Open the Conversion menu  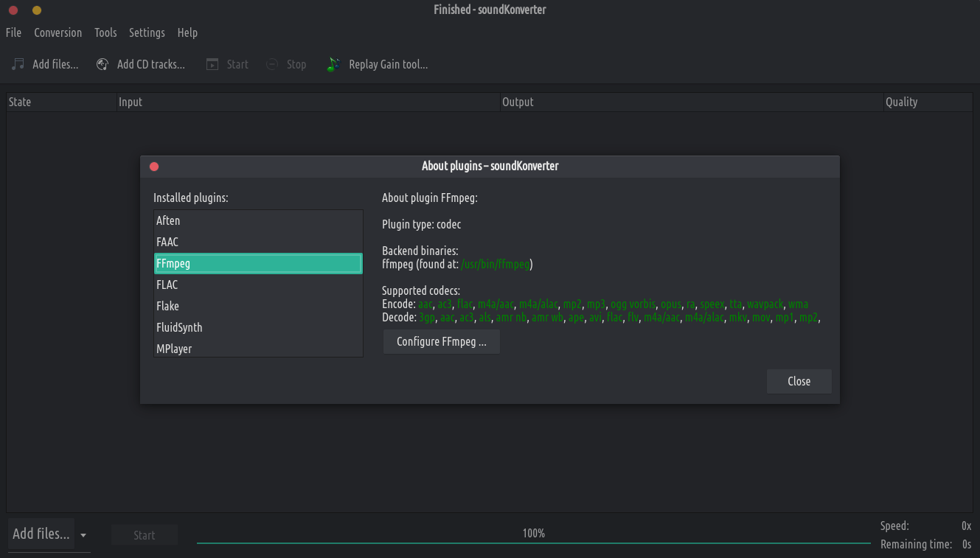[x=58, y=32]
